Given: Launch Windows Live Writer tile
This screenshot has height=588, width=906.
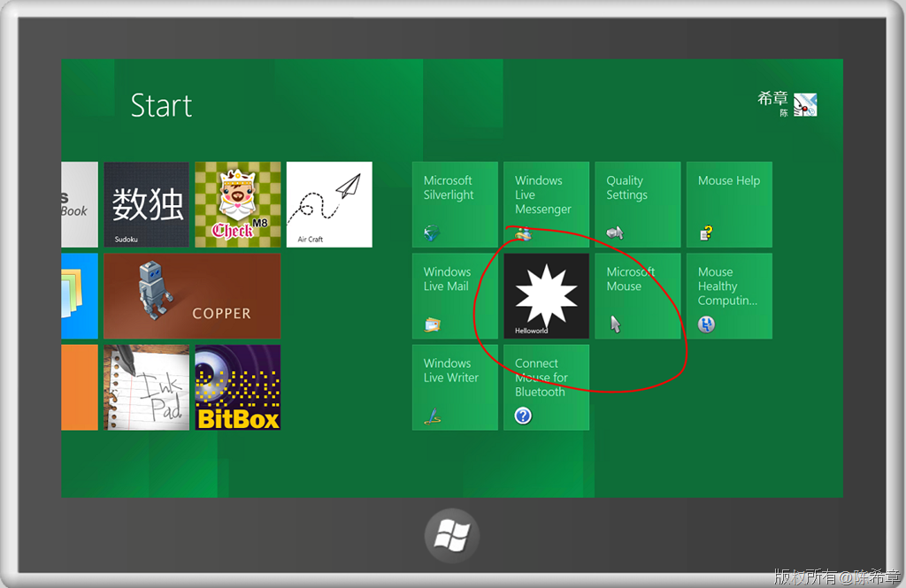Looking at the screenshot, I should (x=455, y=387).
